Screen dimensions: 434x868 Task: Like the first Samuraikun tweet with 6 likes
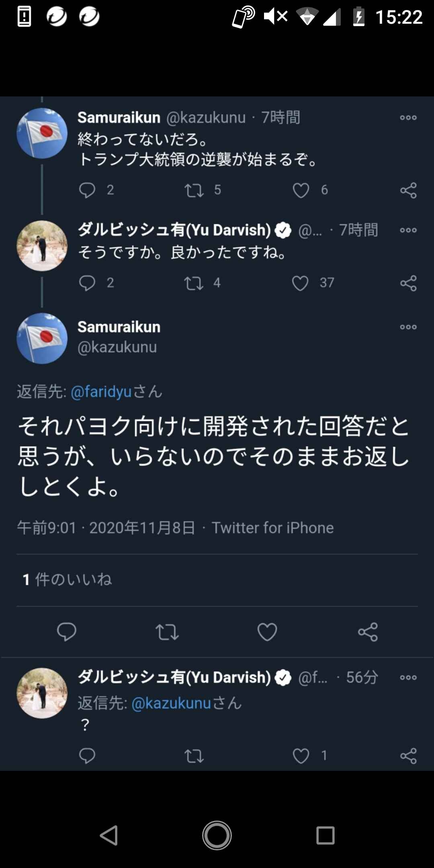point(301,190)
